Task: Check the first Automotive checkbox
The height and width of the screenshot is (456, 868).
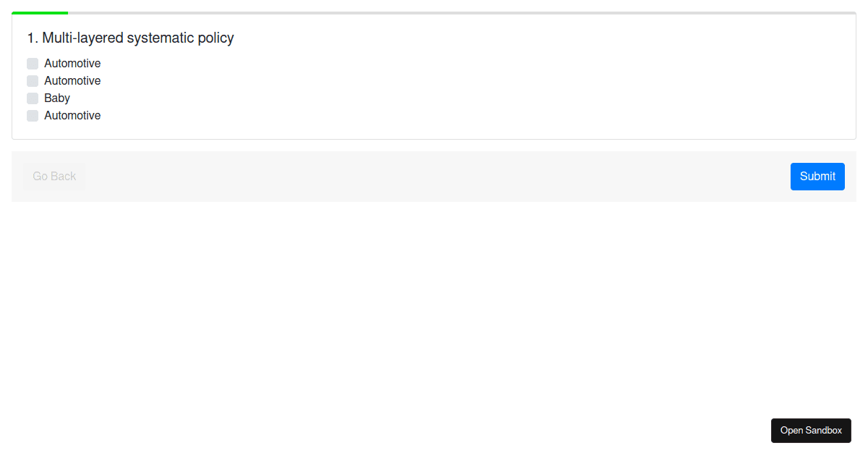Action: pos(33,64)
